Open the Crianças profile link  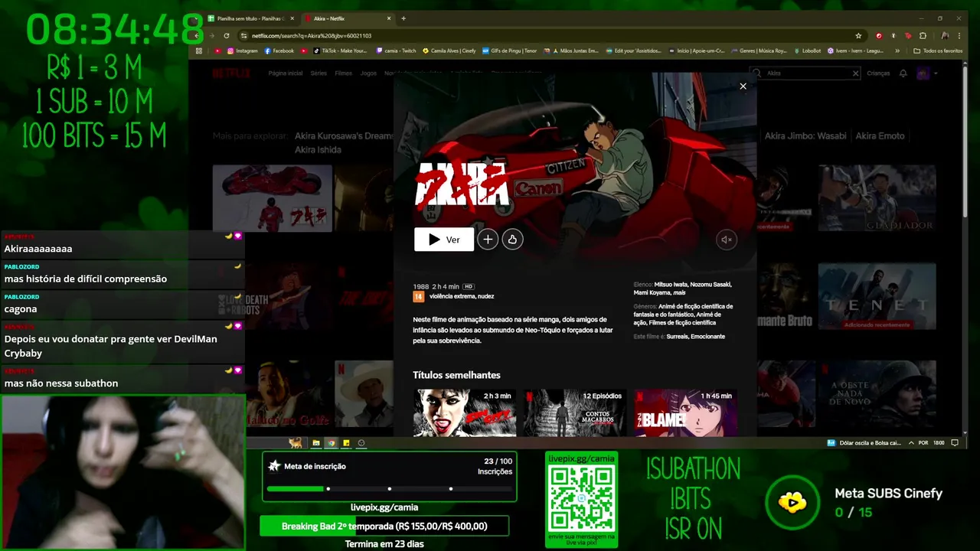coord(878,73)
